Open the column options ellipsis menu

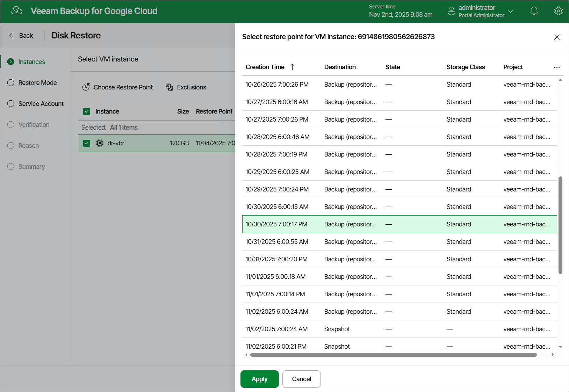click(x=557, y=67)
